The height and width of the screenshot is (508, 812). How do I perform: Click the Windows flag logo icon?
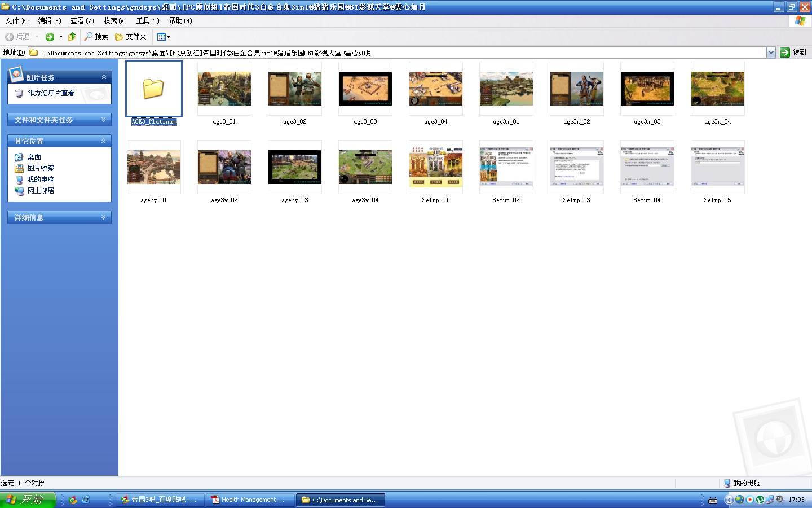pyautogui.click(x=800, y=21)
